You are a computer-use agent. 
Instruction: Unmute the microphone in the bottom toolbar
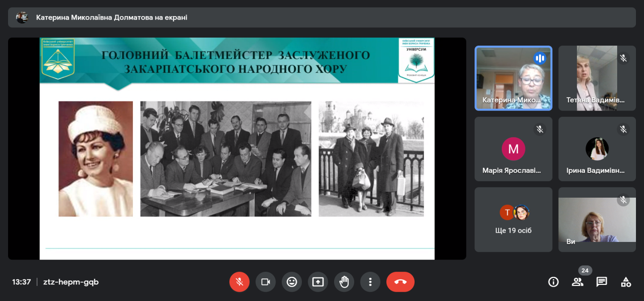[x=239, y=282]
